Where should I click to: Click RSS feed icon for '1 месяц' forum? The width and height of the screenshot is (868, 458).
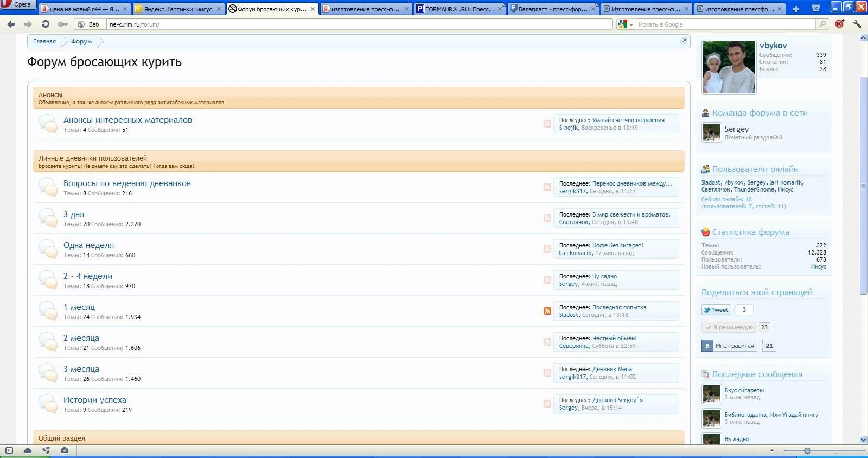click(547, 311)
